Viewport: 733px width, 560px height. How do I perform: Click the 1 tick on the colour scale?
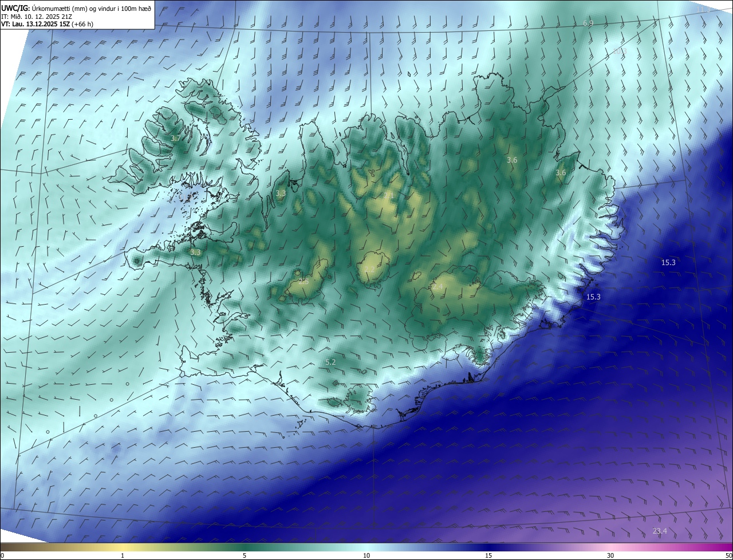click(x=123, y=555)
